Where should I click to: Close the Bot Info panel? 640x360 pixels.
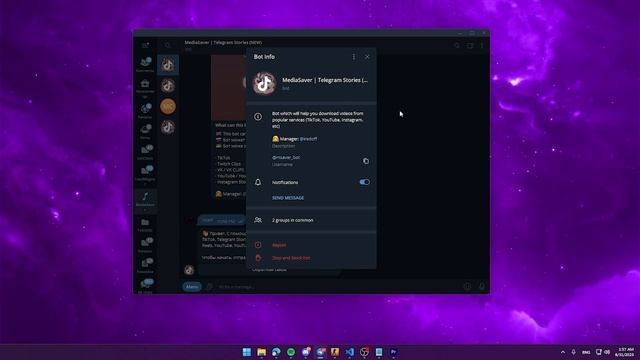(x=367, y=57)
